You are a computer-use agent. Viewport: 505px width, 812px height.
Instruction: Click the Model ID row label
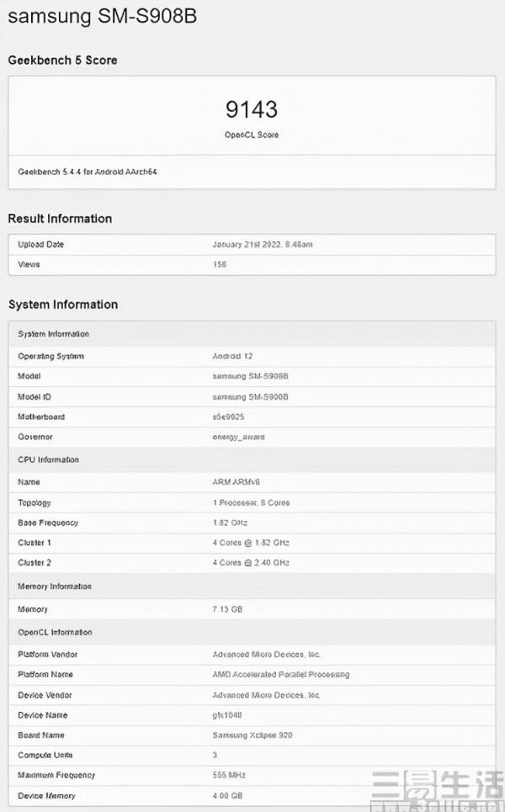coord(35,396)
